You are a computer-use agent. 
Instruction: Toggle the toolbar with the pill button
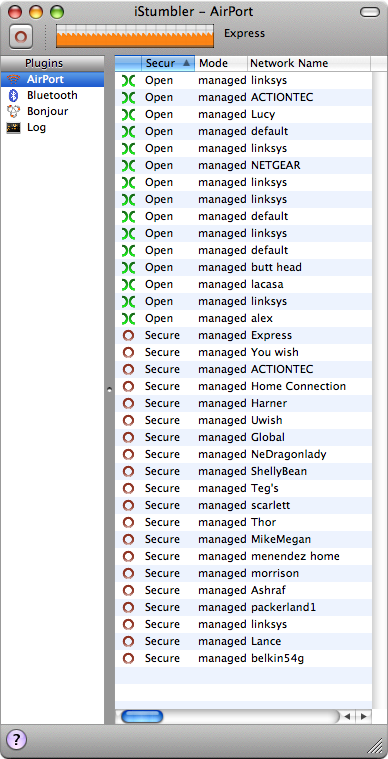coord(370,12)
